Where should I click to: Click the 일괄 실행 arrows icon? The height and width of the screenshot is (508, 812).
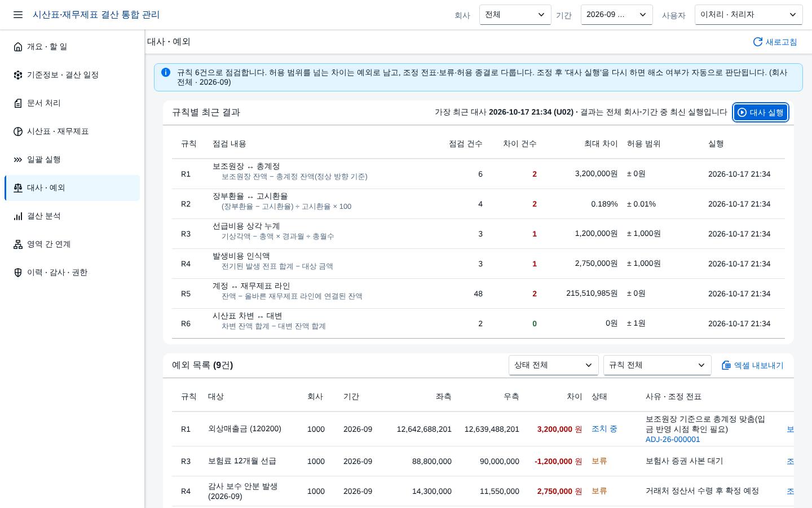point(18,160)
